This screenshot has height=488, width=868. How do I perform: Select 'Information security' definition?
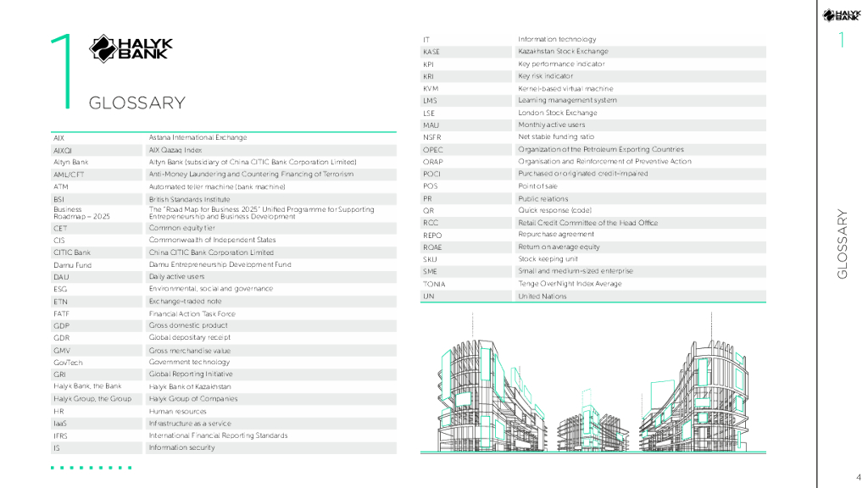click(181, 447)
